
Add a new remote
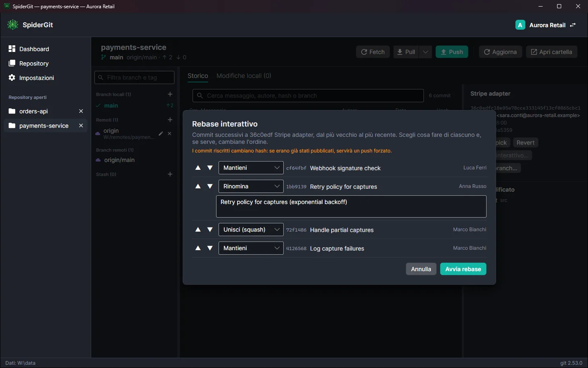[x=170, y=120]
